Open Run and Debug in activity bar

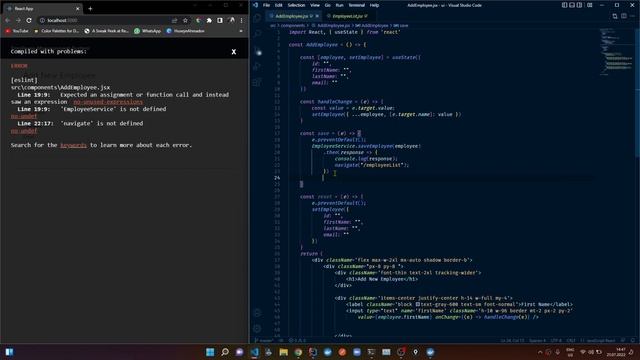tap(258, 67)
